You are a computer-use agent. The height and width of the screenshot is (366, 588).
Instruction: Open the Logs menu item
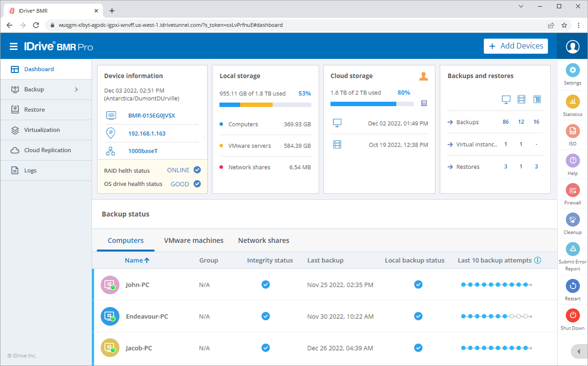(46, 171)
